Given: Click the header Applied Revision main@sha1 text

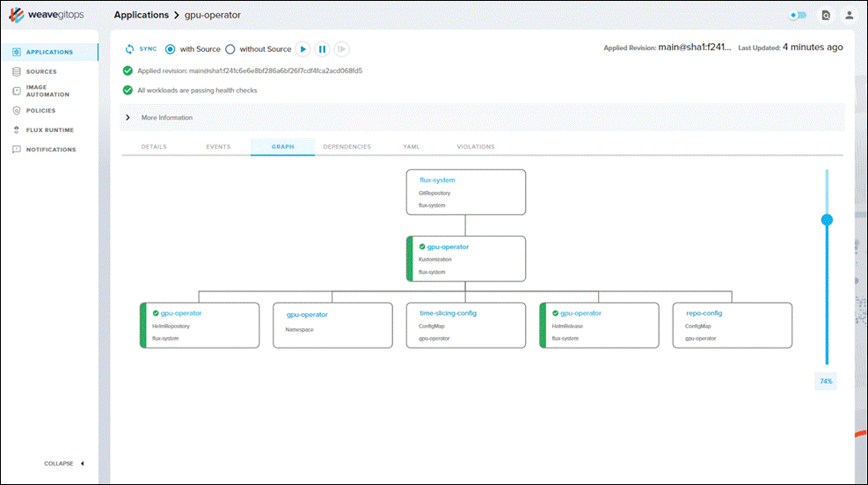Looking at the screenshot, I should 667,48.
